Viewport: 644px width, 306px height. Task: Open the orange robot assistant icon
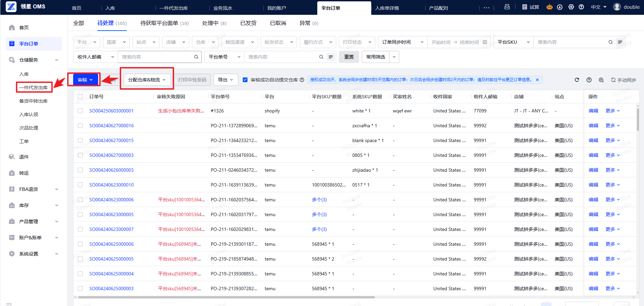pos(550,7)
